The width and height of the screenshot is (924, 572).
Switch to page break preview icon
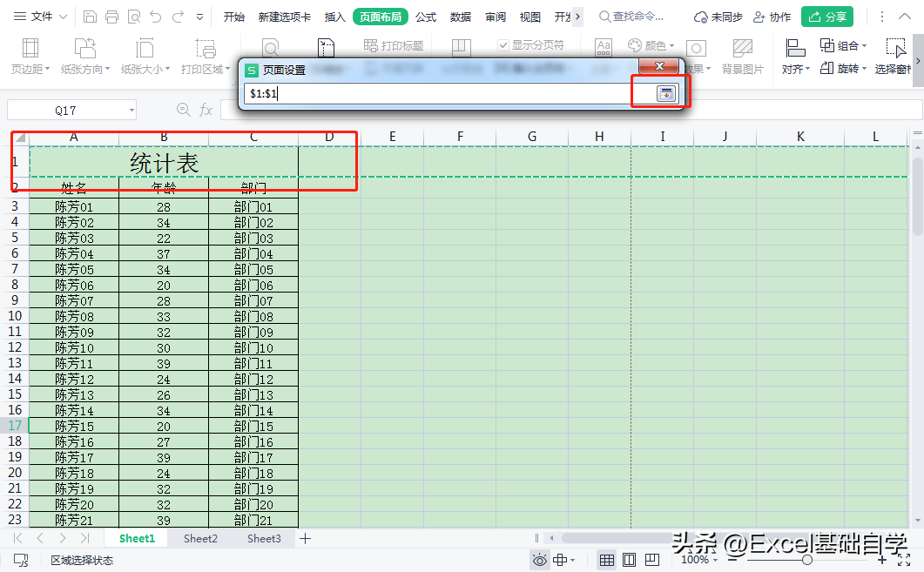[x=651, y=560]
